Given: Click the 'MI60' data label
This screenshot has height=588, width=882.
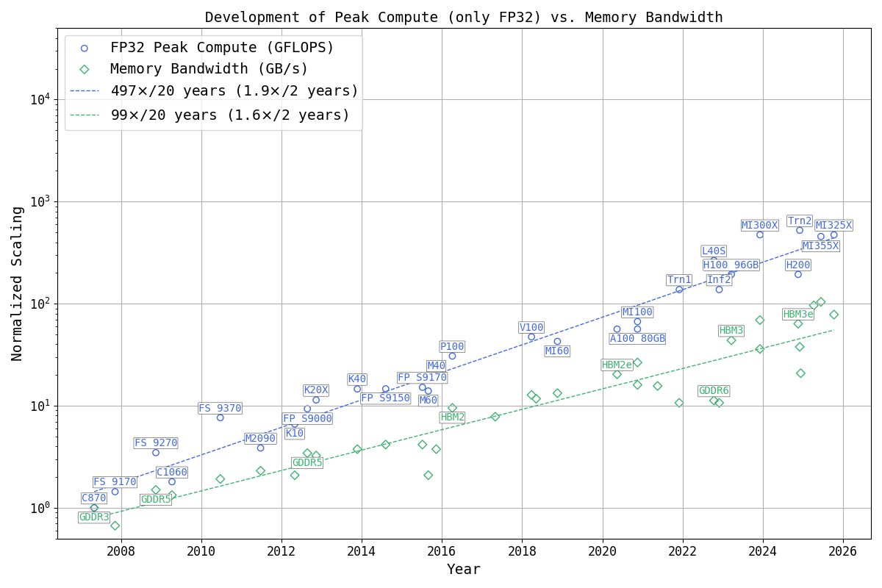Looking at the screenshot, I should (x=557, y=351).
